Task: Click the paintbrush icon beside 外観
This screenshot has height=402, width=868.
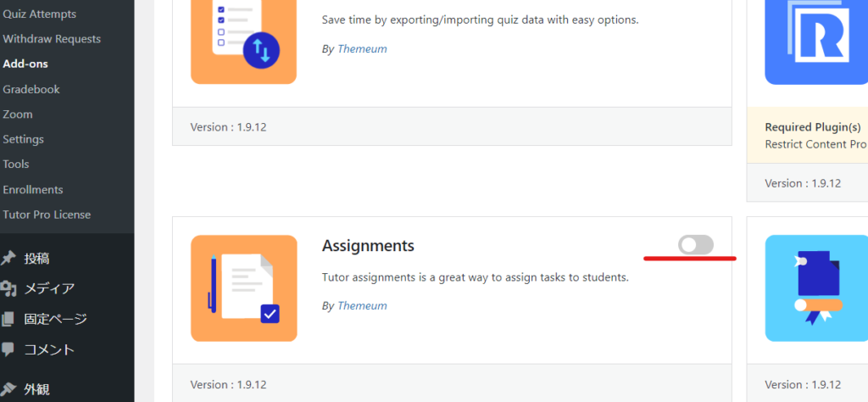Action: [x=8, y=389]
